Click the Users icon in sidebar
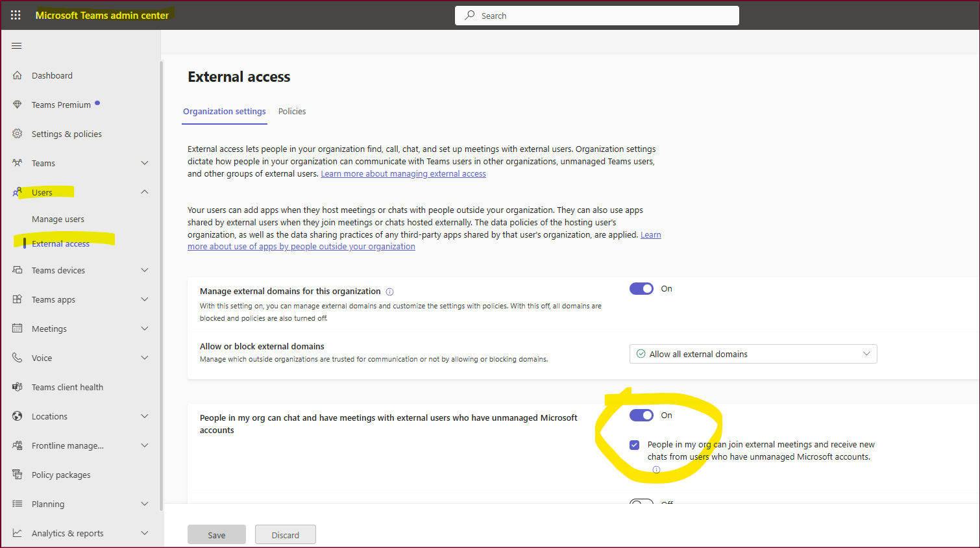This screenshot has height=548, width=980. coord(18,192)
